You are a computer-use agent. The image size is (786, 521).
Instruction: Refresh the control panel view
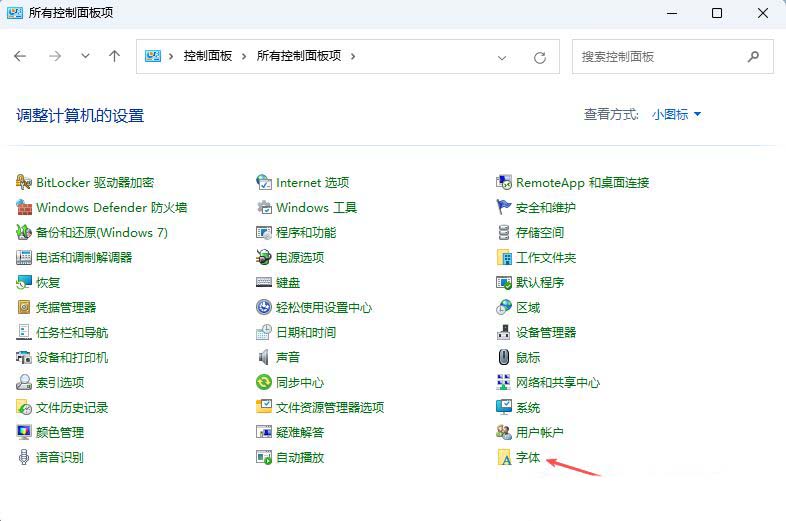pyautogui.click(x=540, y=58)
